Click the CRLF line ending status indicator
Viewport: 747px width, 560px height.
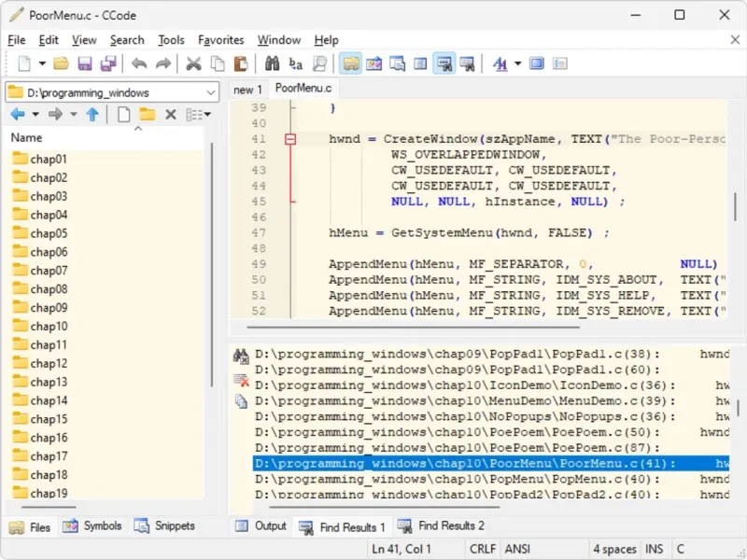tap(483, 549)
